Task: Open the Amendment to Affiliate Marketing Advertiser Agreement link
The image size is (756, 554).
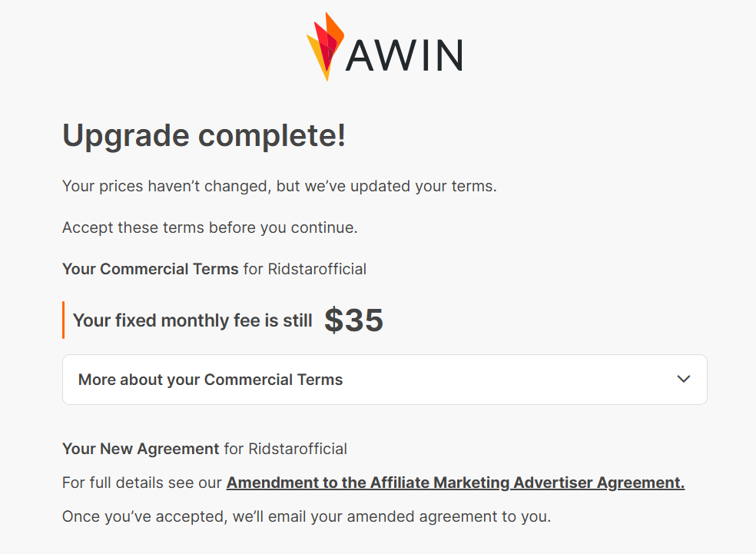Action: point(455,483)
